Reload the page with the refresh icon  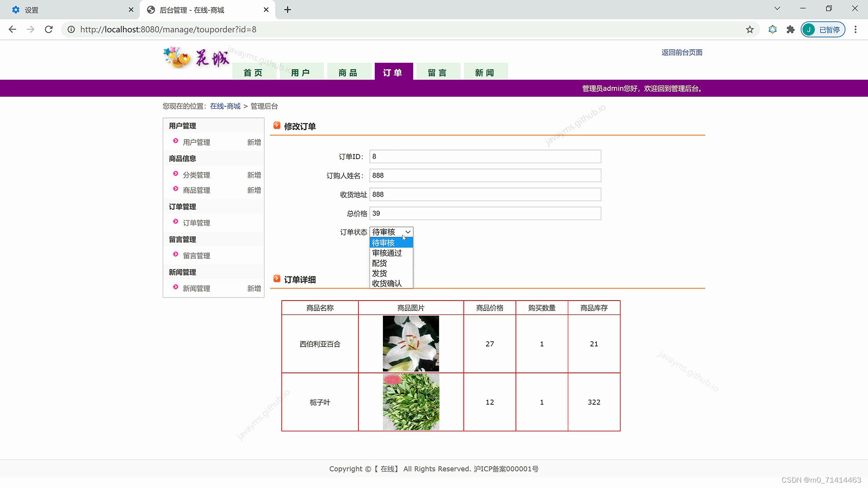tap(49, 29)
